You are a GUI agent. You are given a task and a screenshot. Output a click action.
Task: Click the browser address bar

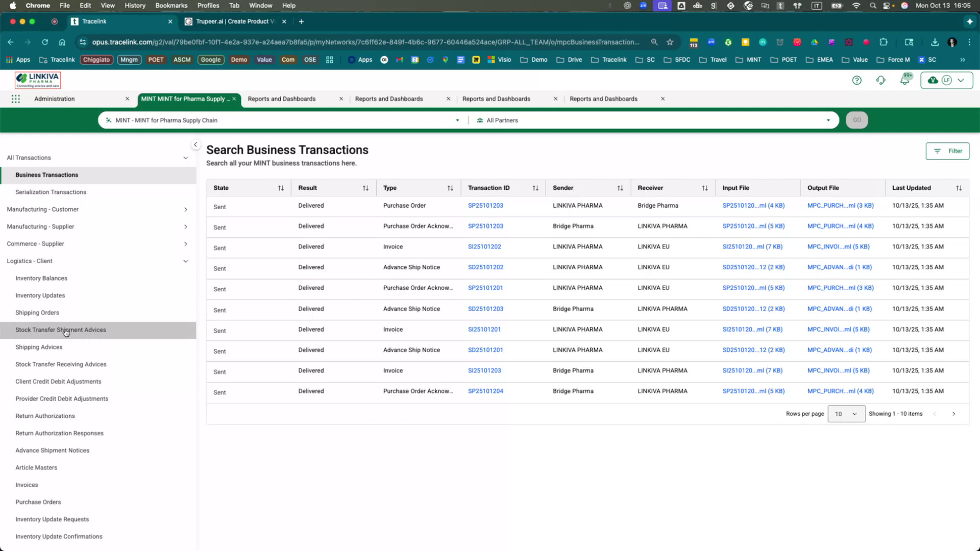[x=357, y=42]
